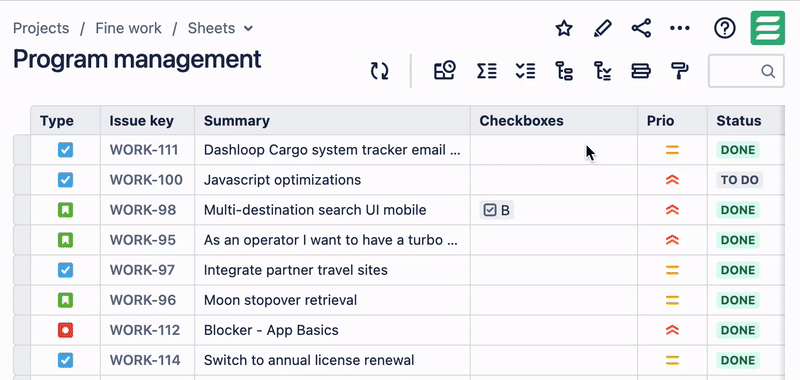
Task: Click the high priority icon for WORK-100
Action: 672,180
